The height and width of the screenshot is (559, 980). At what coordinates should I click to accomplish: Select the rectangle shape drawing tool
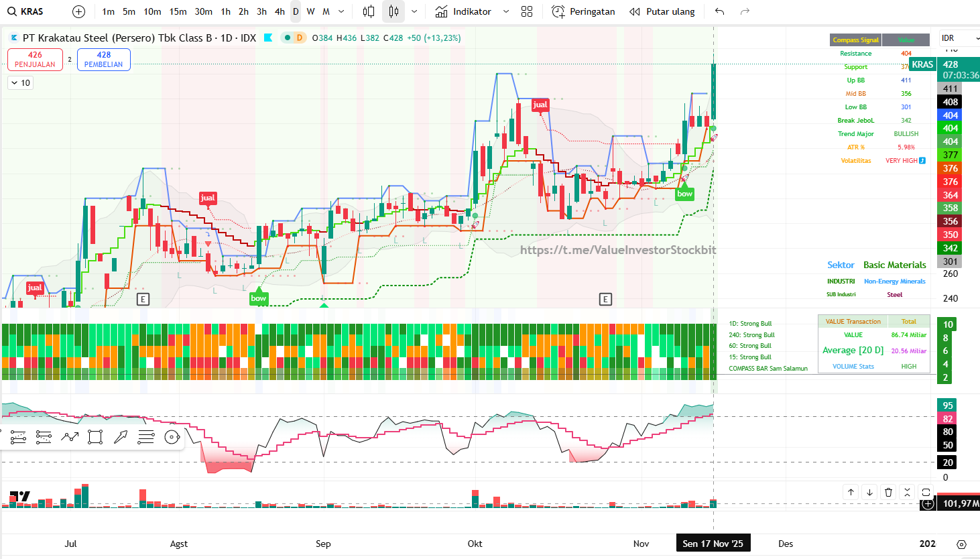(95, 438)
